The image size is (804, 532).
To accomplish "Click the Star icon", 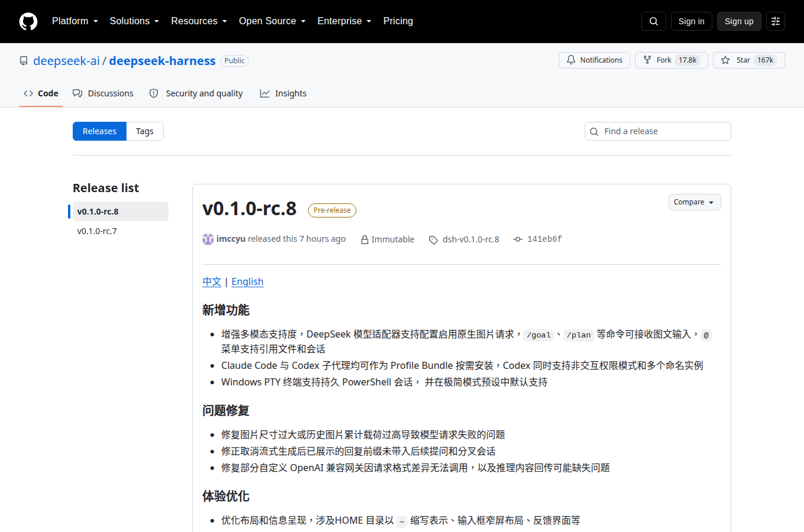I will click(x=725, y=60).
